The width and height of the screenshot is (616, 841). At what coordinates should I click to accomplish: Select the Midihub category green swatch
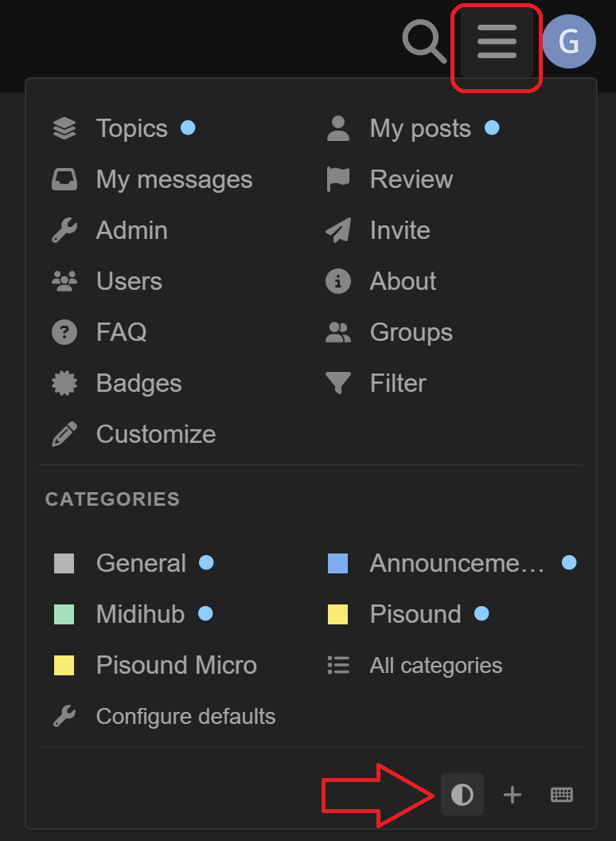coord(64,614)
